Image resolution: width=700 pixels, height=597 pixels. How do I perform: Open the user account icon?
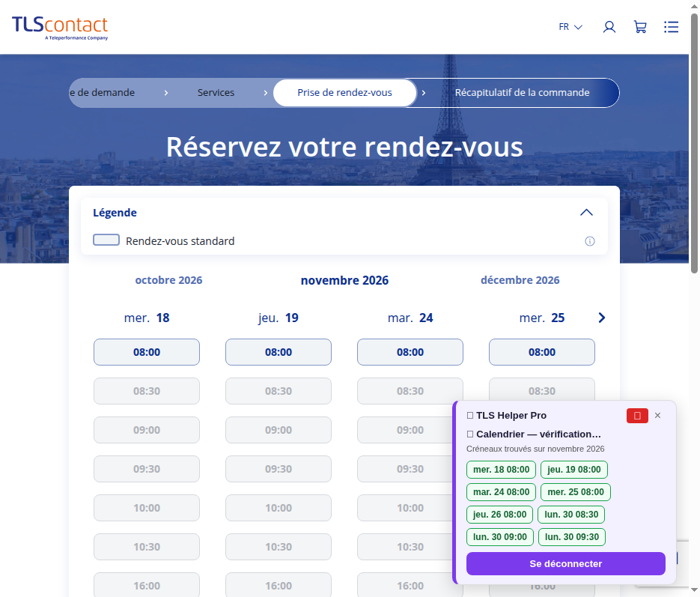pyautogui.click(x=609, y=27)
